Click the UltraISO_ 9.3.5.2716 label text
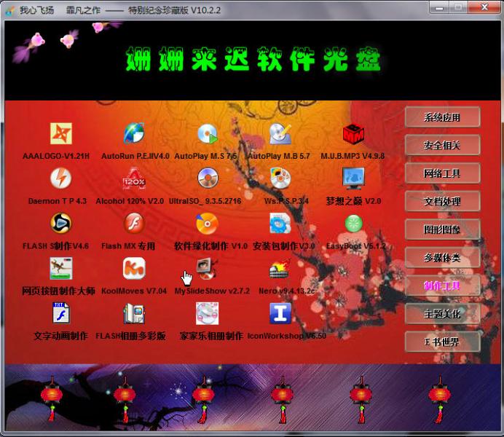Image resolution: width=504 pixels, height=437 pixels. click(205, 201)
